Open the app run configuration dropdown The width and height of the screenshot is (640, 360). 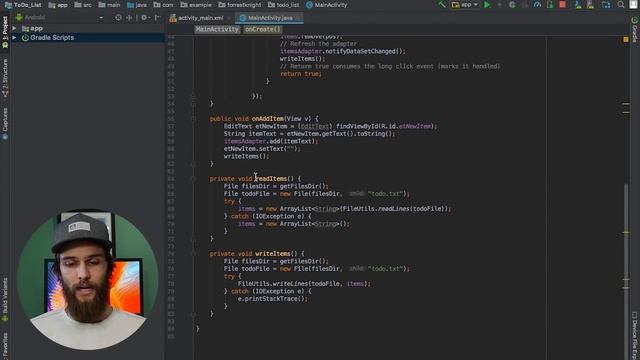(x=465, y=4)
